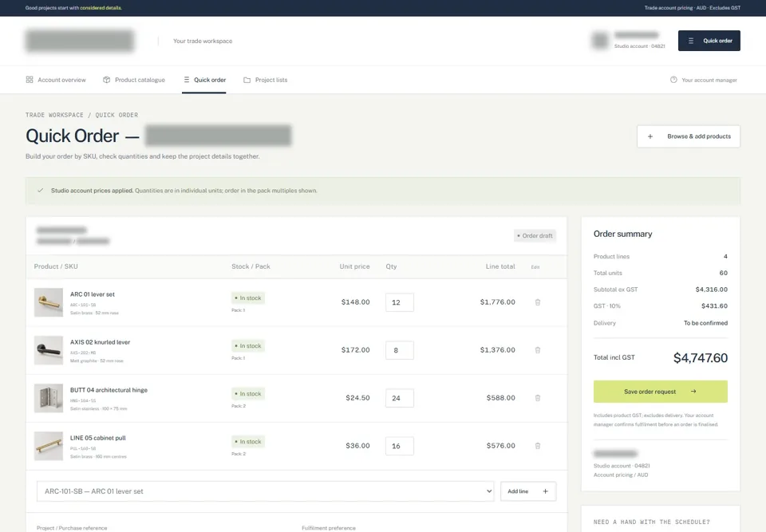Click the $588.00 line total

(x=501, y=398)
